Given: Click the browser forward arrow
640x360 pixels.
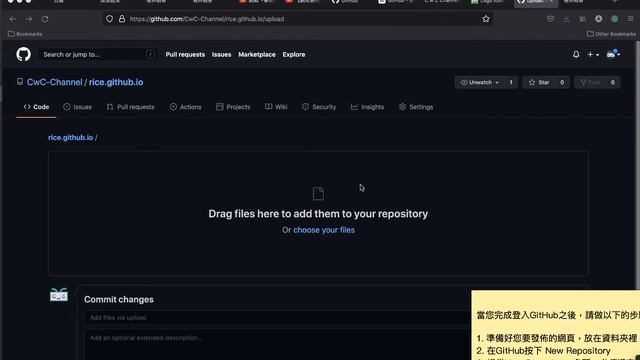Looking at the screenshot, I should pos(29,19).
